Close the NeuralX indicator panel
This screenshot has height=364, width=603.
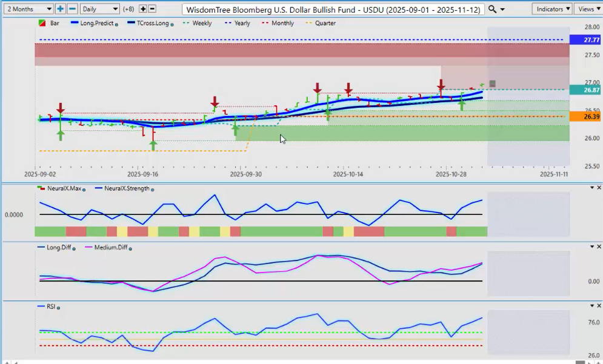click(599, 188)
